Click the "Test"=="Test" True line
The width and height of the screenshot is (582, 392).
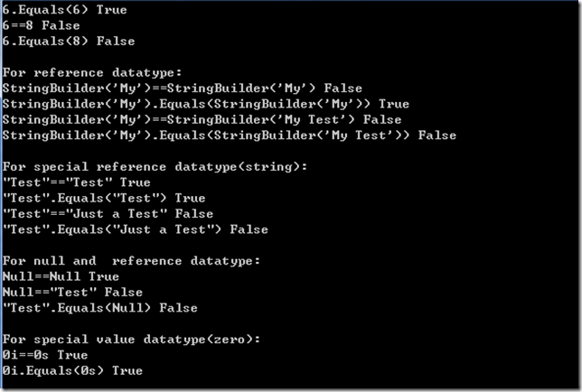click(x=77, y=182)
